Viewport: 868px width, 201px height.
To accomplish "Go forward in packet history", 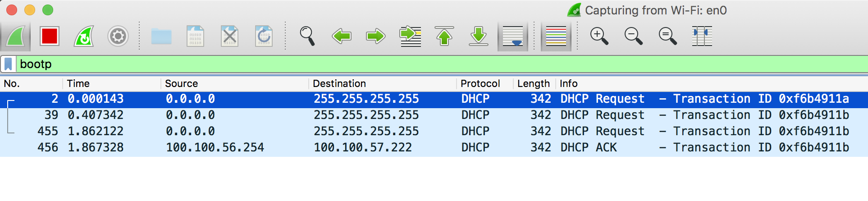I will point(376,36).
